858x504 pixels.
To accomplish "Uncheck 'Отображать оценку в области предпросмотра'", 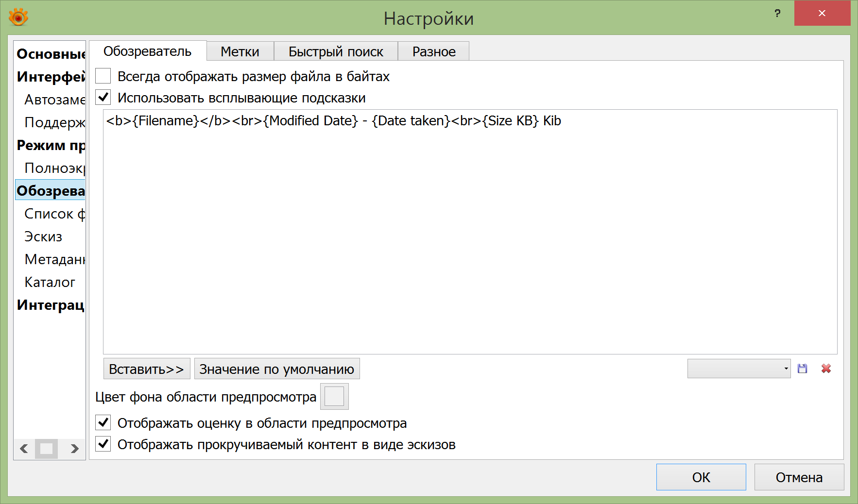I will click(103, 423).
